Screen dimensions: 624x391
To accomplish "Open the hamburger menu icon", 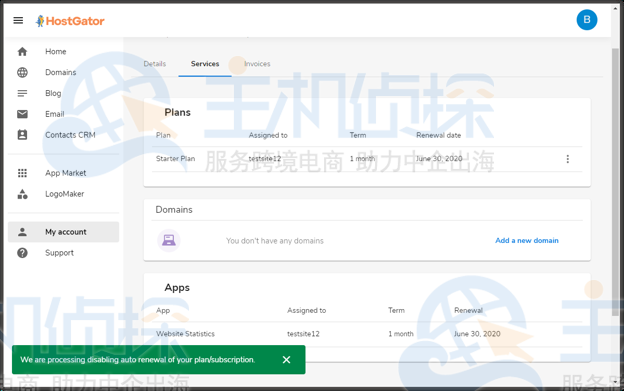I will [18, 20].
